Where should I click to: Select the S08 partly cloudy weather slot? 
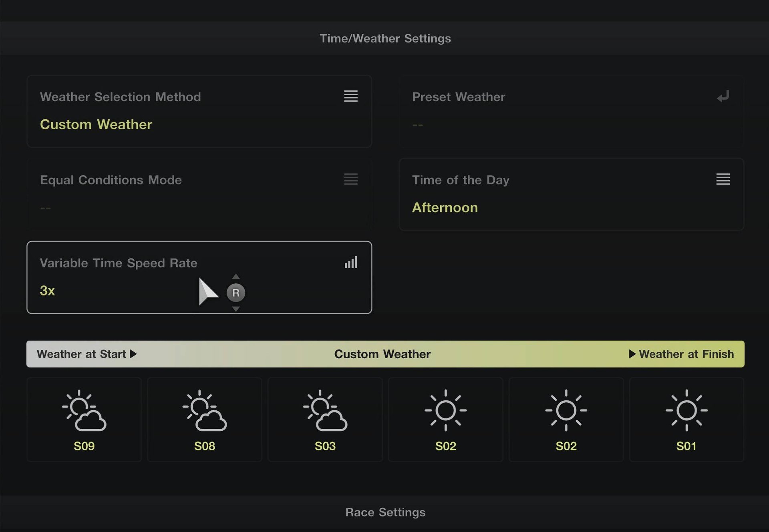pos(205,419)
